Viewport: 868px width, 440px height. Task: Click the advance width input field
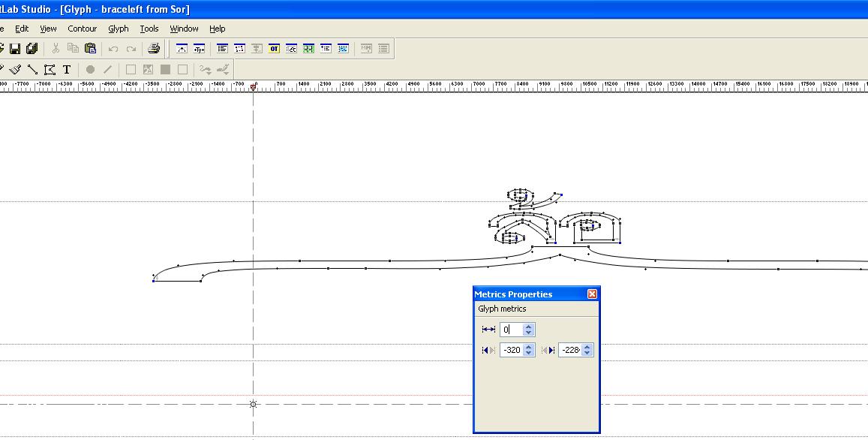click(x=512, y=330)
